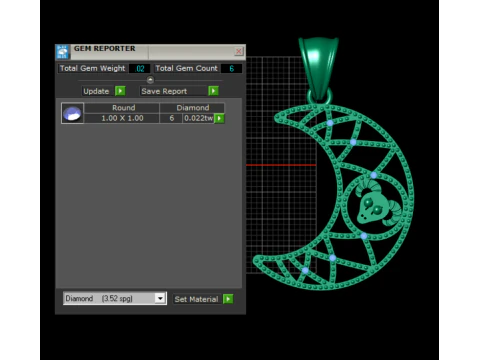
Task: Click the '0.022tw' weight cell
Action: [x=198, y=118]
